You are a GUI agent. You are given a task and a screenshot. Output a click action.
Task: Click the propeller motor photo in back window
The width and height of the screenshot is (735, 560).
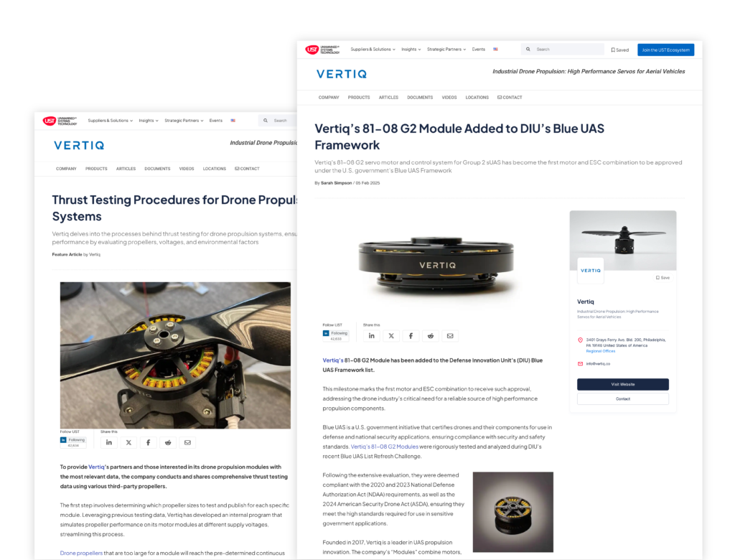[x=175, y=355]
